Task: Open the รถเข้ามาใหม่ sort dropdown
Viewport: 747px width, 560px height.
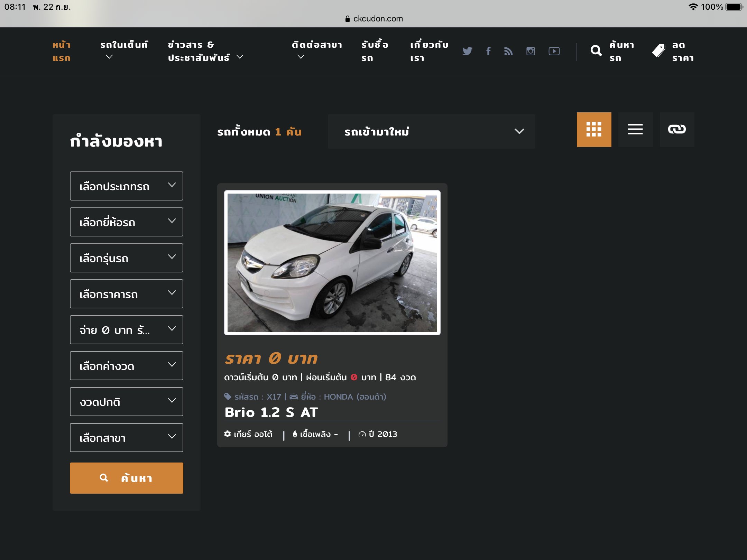Action: (x=431, y=131)
